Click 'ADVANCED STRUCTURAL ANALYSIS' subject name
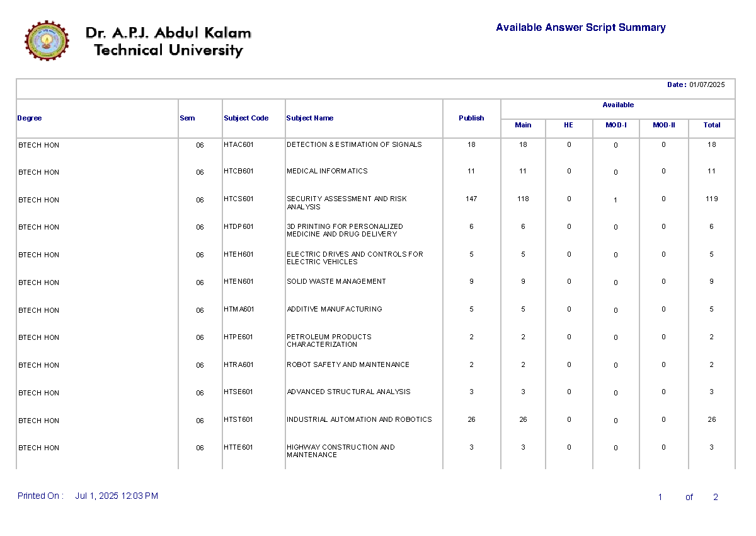 tap(348, 392)
